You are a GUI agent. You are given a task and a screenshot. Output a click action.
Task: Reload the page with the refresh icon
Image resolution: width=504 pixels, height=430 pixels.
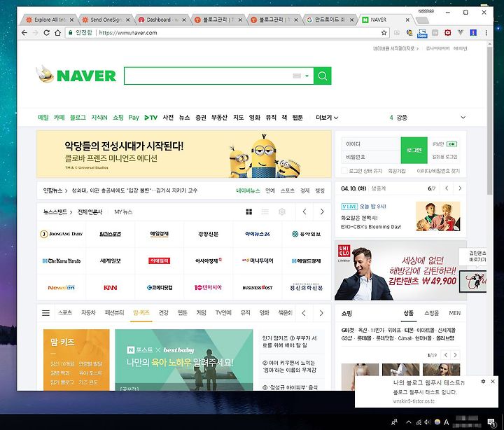[x=46, y=32]
